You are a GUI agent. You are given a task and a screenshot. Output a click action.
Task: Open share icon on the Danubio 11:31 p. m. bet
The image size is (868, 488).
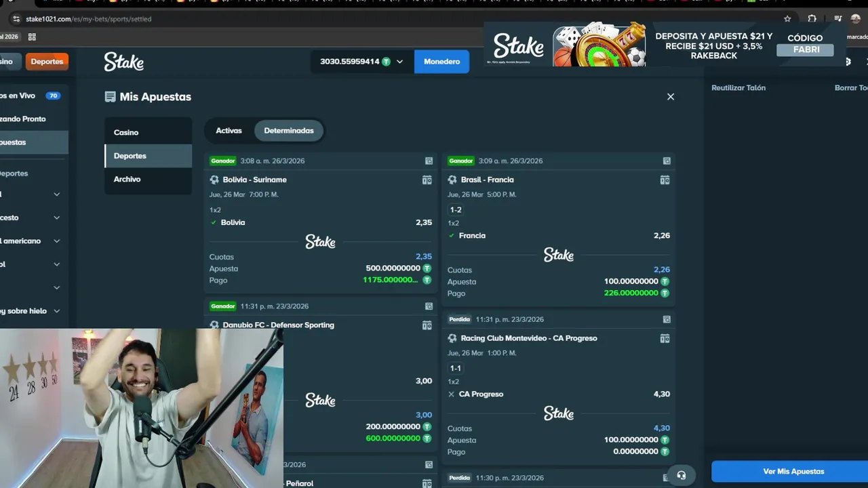pyautogui.click(x=429, y=306)
